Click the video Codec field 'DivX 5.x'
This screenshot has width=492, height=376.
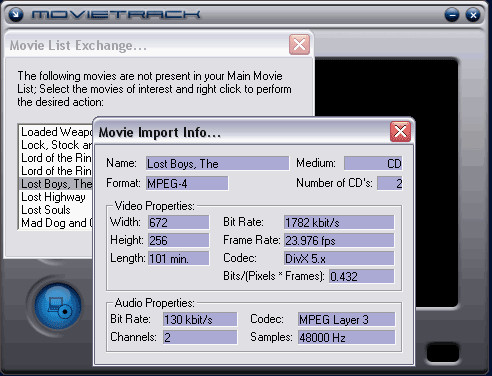(339, 258)
